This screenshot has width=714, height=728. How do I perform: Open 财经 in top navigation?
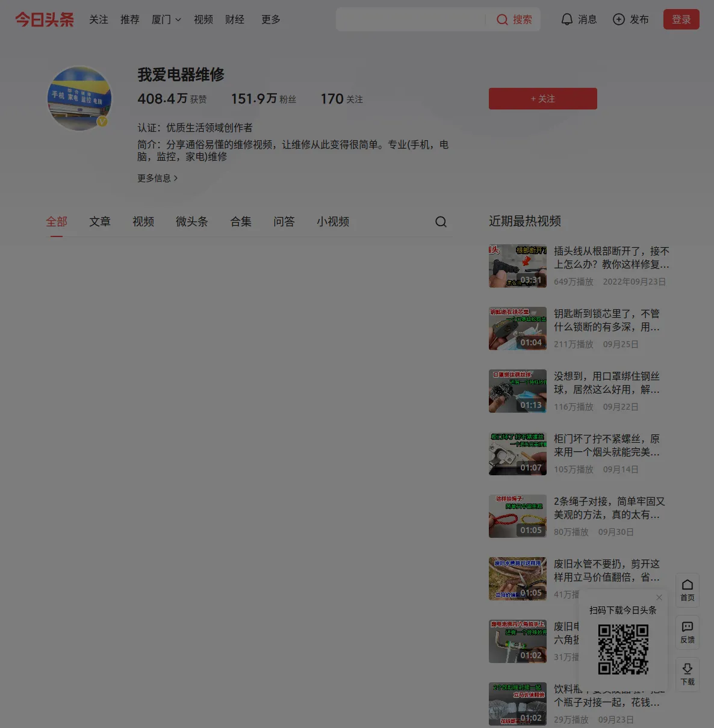[x=235, y=20]
